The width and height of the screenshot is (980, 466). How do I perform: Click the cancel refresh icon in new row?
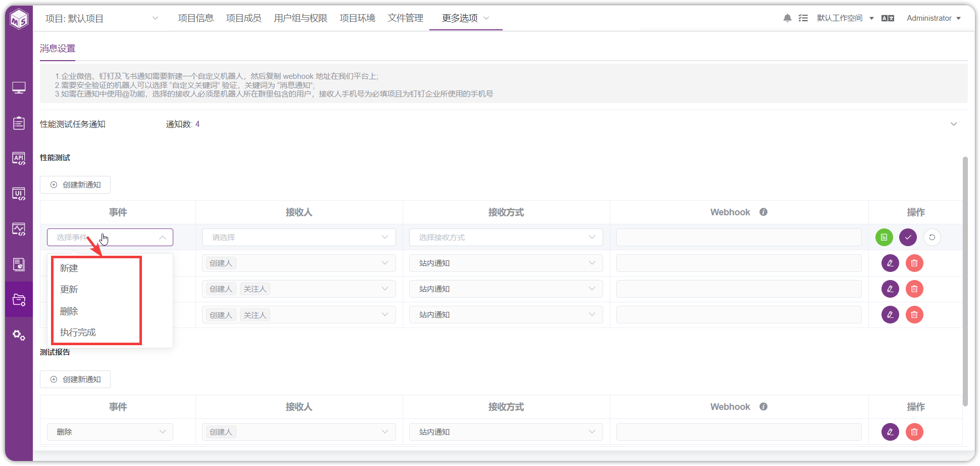tap(932, 238)
